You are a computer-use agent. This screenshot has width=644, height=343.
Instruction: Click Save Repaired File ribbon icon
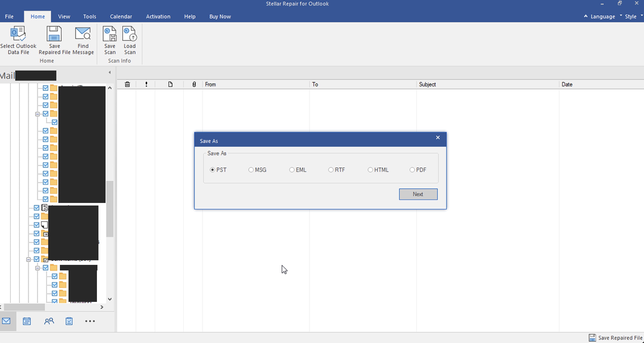pyautogui.click(x=54, y=33)
